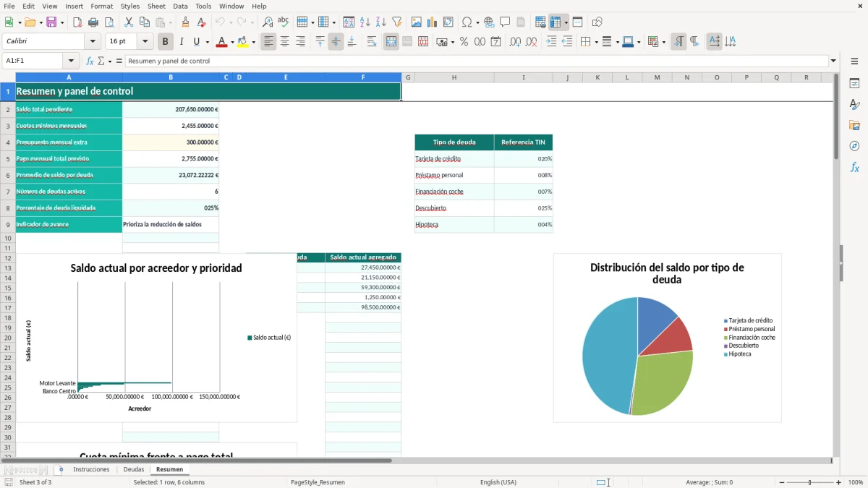Screen dimensions: 868x488
Task: Toggle italic formatting
Action: [181, 42]
